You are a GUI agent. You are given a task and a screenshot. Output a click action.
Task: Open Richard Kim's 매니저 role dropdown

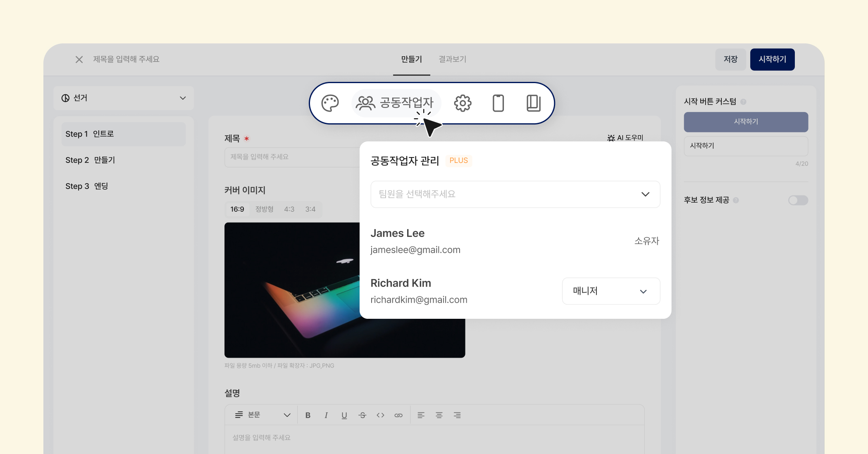point(610,291)
